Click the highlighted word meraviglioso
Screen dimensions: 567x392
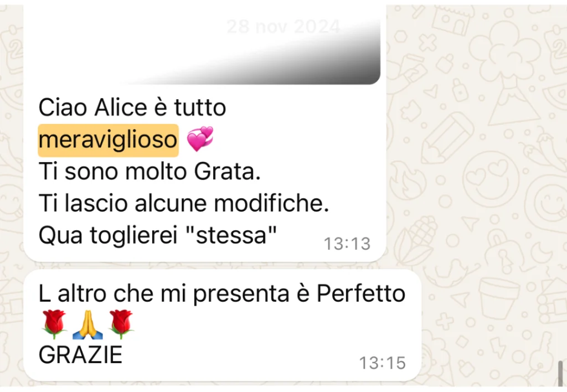(108, 140)
